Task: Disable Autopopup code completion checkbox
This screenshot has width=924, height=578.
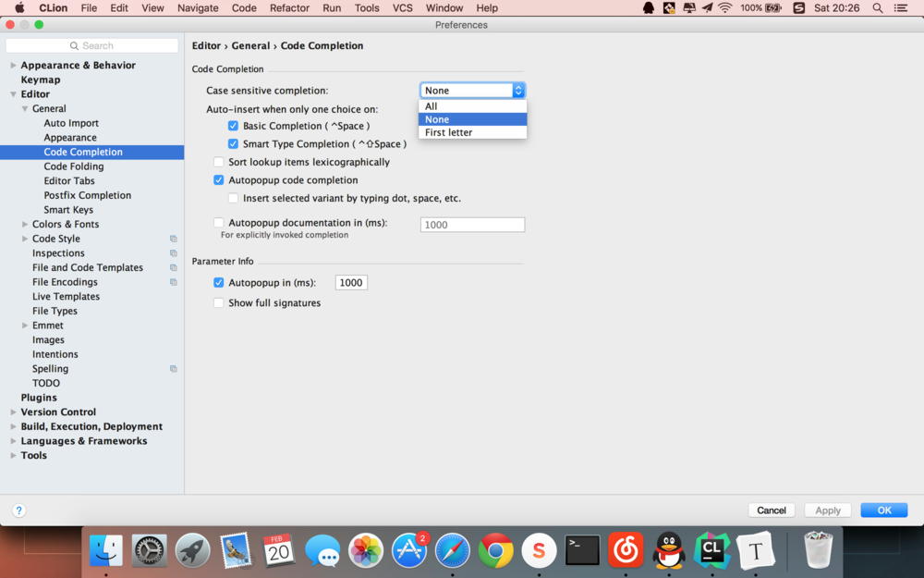Action: coord(219,180)
